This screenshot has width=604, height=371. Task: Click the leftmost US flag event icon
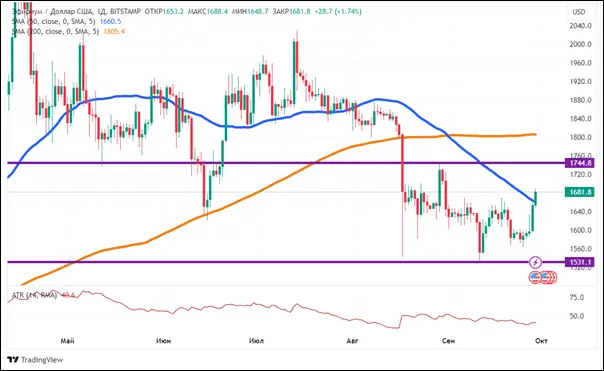535,277
